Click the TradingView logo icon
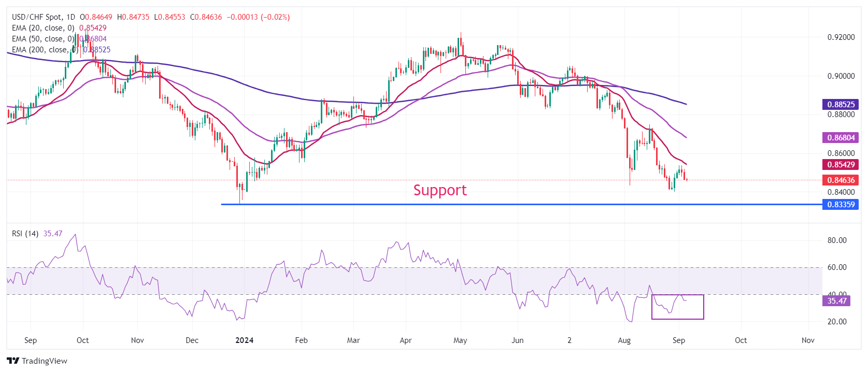868x372 pixels. (13, 361)
